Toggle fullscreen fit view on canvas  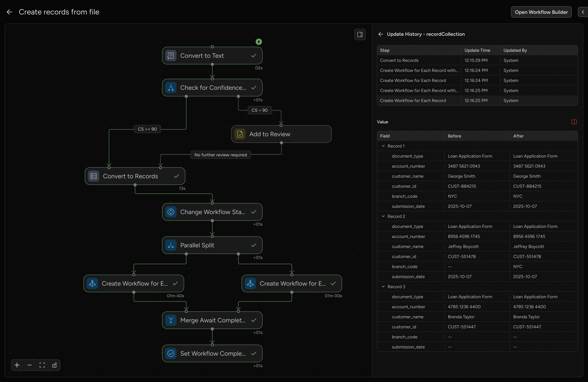pos(42,365)
